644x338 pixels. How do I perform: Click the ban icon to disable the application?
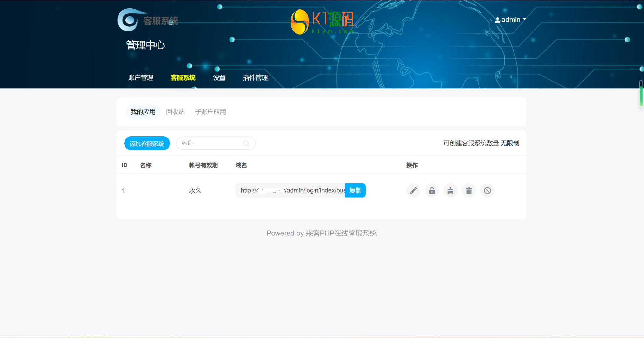(x=487, y=190)
